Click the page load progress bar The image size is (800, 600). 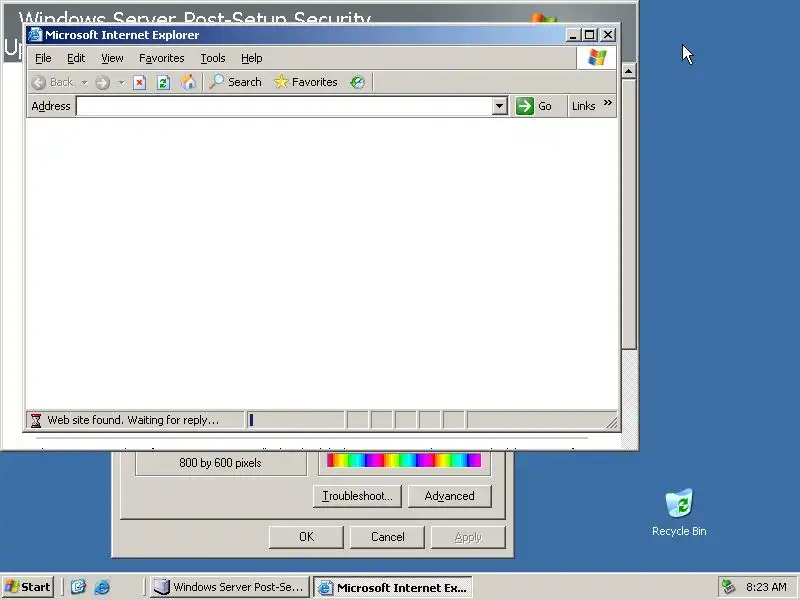pos(295,420)
